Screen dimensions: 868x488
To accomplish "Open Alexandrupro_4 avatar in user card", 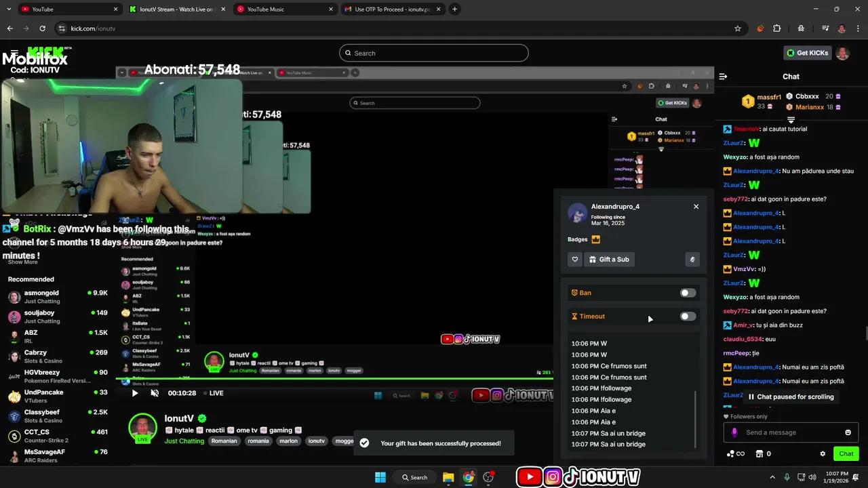I will (577, 213).
